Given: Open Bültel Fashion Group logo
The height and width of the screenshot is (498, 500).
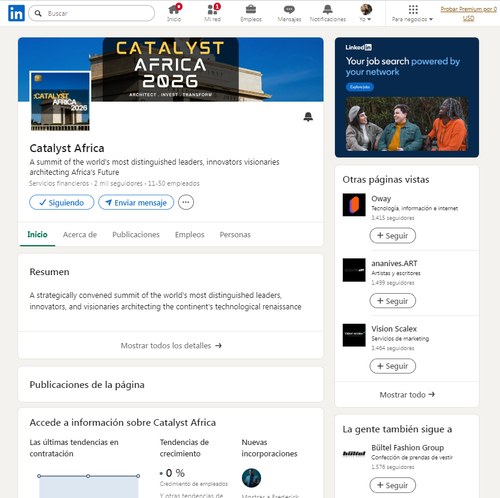Looking at the screenshot, I should [x=354, y=454].
